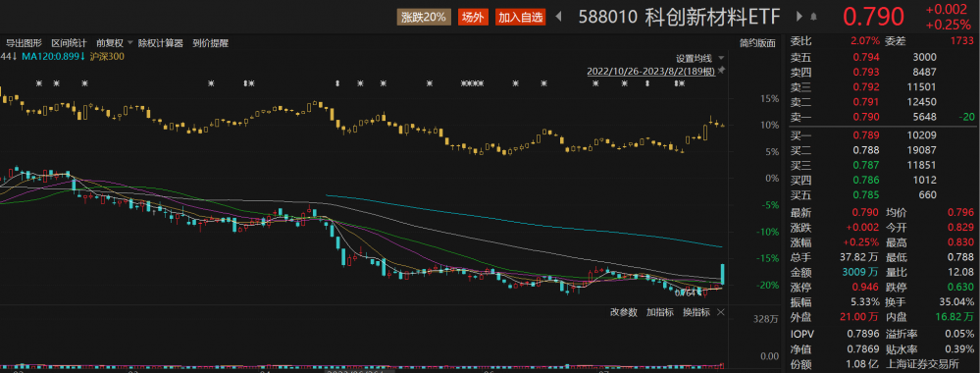Image resolution: width=980 pixels, height=373 pixels.
Task: Switch to 简约版面 layout
Action: point(757,43)
